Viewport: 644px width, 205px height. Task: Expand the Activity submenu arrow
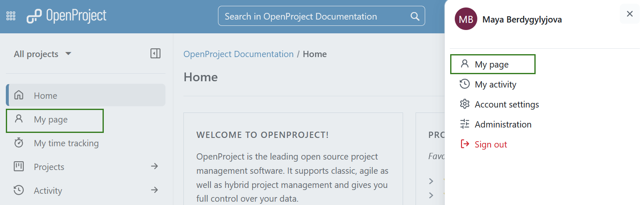coord(155,190)
